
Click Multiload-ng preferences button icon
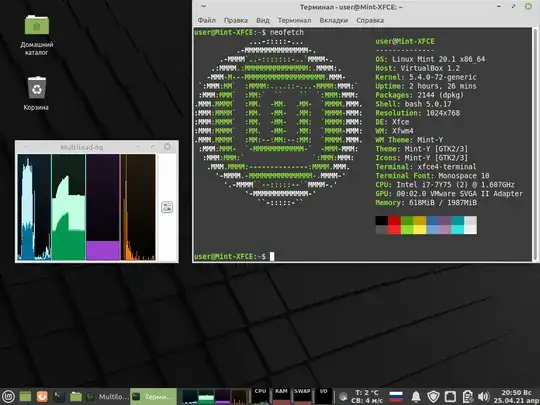(x=167, y=207)
